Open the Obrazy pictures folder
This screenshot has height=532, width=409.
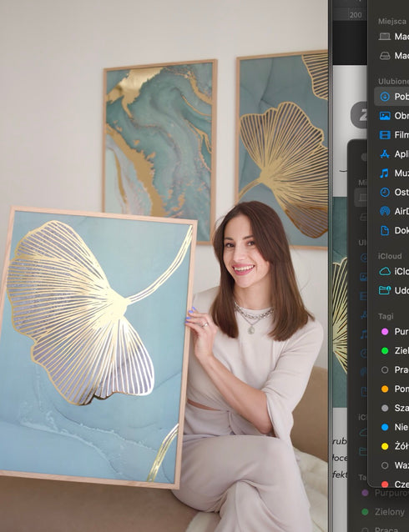(391, 116)
